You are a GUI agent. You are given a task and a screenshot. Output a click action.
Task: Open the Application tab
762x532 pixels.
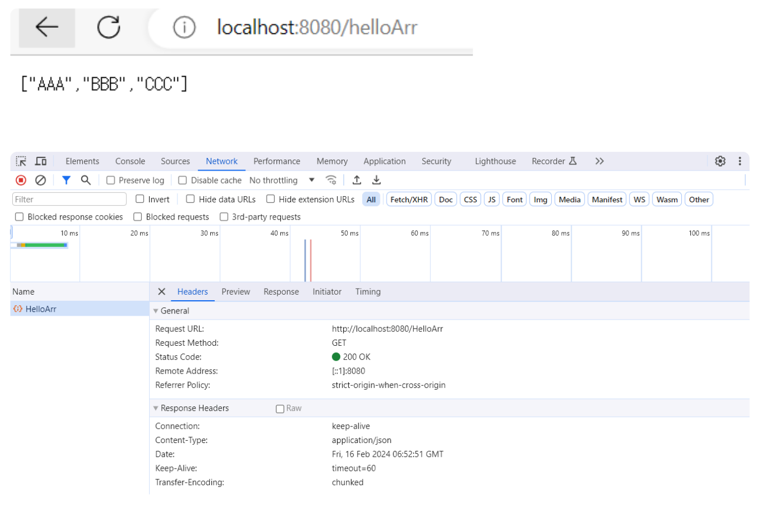pos(384,161)
